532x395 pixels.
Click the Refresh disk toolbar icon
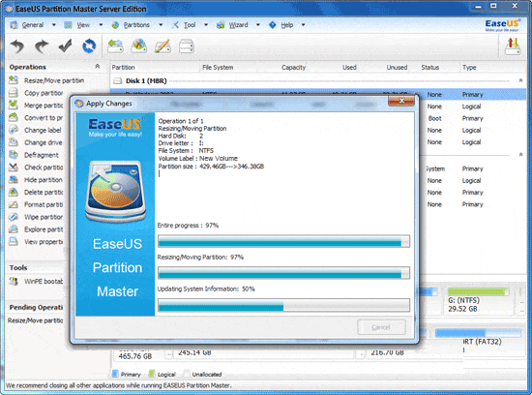(x=89, y=46)
